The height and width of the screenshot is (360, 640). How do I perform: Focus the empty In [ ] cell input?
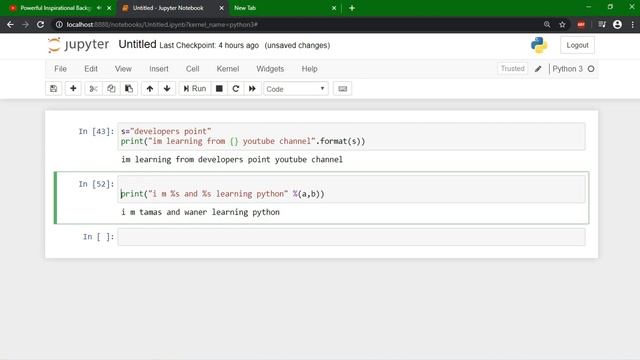[351, 237]
